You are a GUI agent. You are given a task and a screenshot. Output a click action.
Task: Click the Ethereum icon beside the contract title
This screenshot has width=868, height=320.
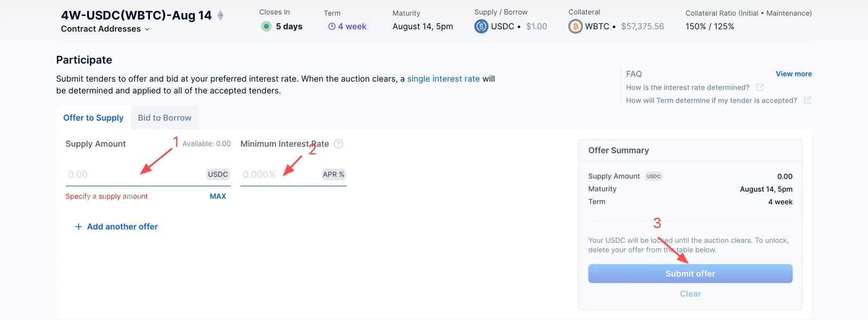220,15
